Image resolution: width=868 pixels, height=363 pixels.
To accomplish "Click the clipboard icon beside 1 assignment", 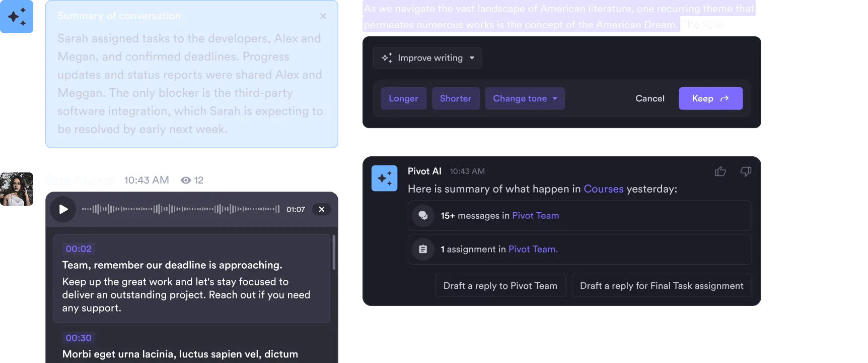I will [423, 250].
